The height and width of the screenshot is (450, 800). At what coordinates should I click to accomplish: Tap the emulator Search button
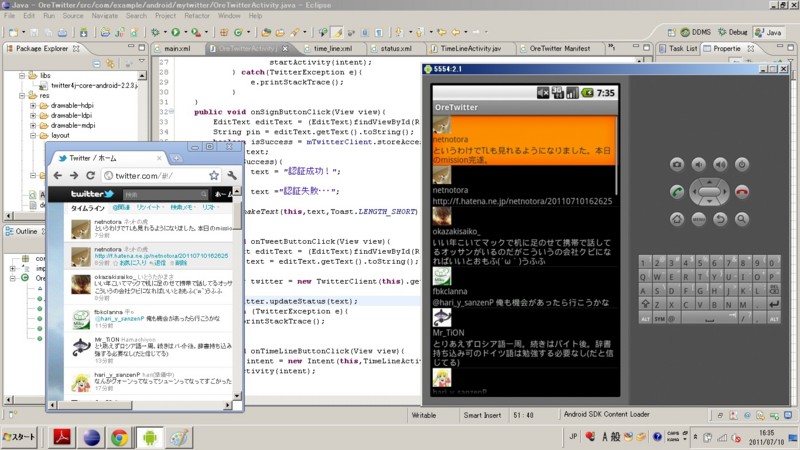point(742,219)
